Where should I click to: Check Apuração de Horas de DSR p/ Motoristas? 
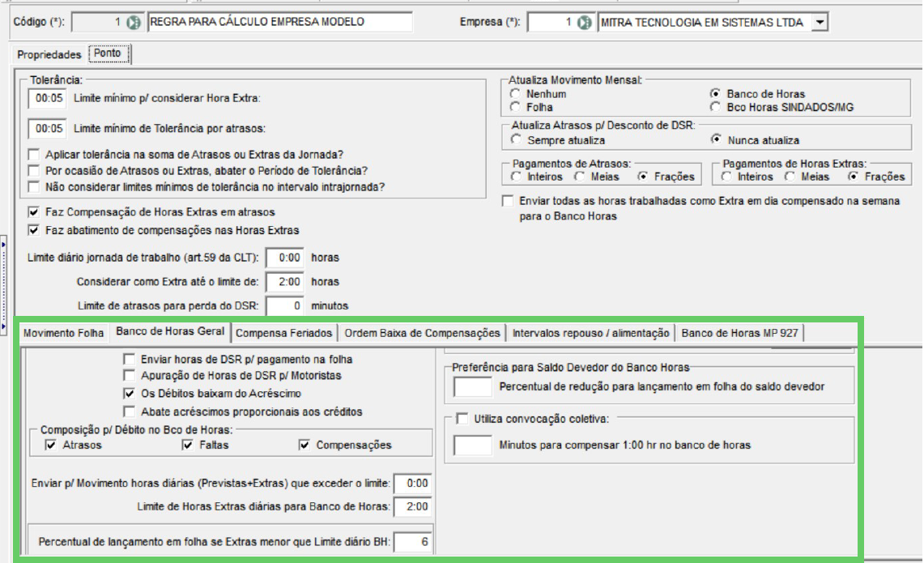129,376
